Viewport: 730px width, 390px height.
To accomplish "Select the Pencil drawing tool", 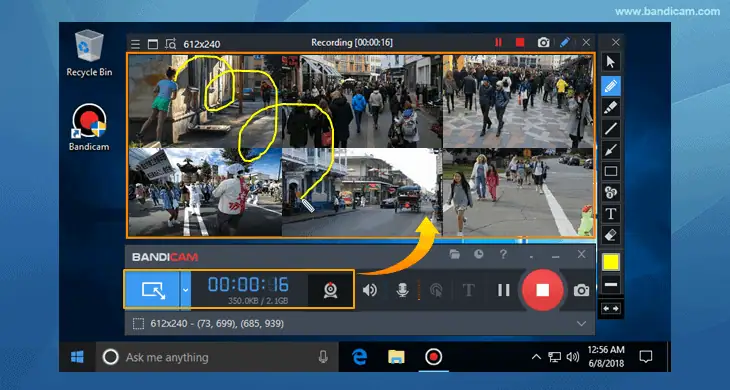I will [610, 87].
